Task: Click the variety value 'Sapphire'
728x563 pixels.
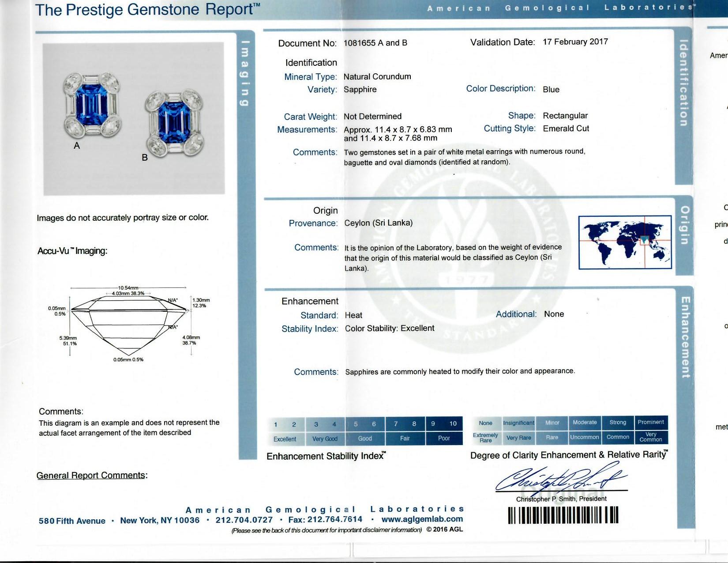Action: pos(360,90)
